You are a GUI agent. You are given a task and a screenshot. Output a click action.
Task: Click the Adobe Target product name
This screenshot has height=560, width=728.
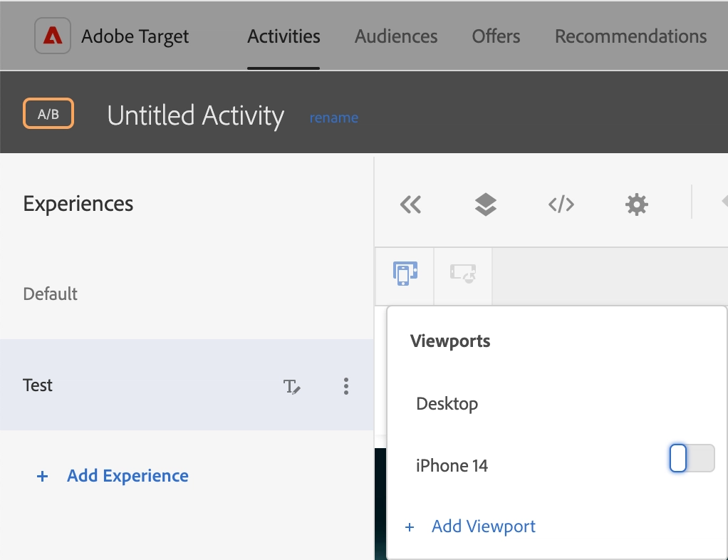135,36
